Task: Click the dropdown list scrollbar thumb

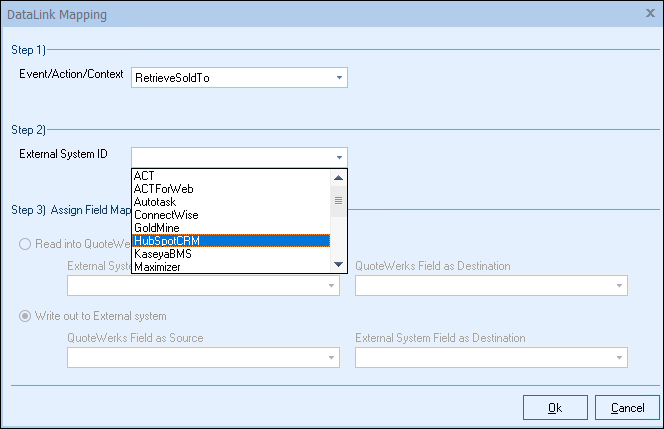Action: [x=338, y=200]
